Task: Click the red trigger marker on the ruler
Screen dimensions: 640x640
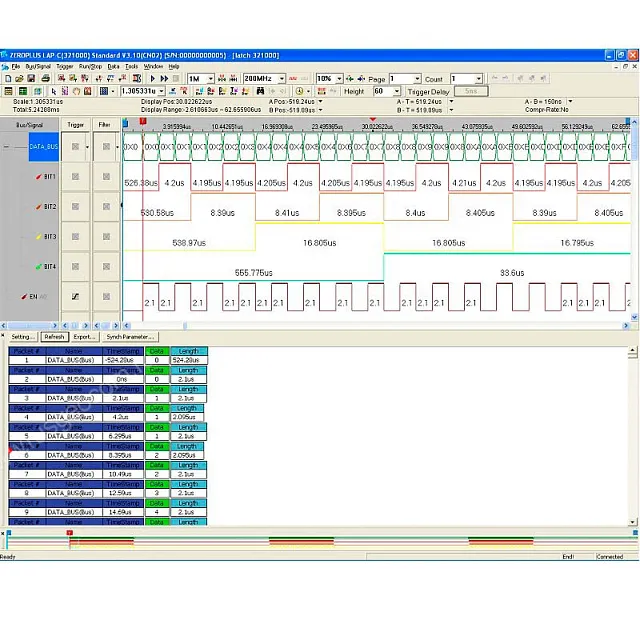Action: click(143, 122)
